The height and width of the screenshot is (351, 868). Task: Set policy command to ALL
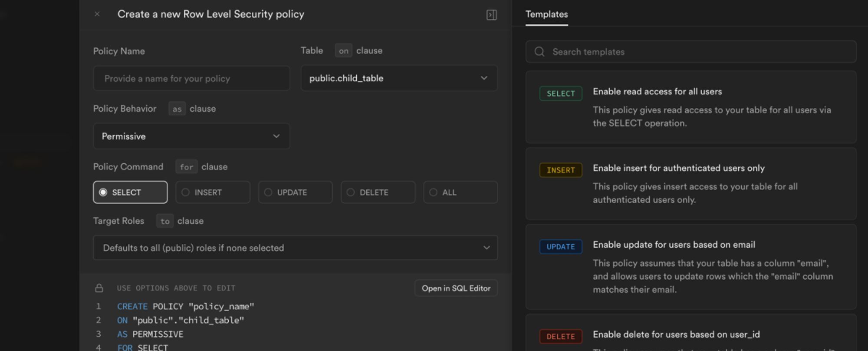tap(460, 192)
